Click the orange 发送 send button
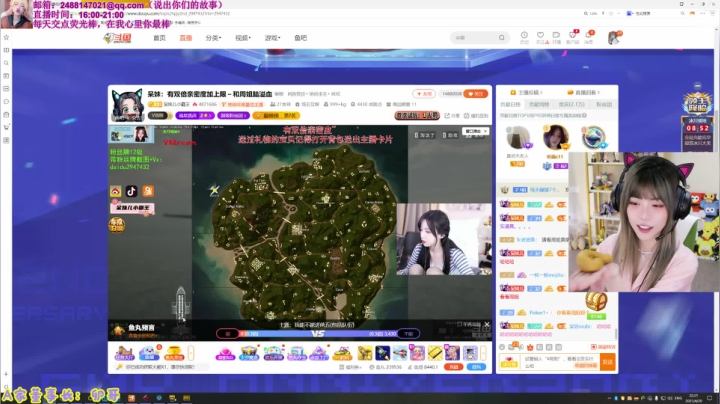Screen dimensions: 720x404 [x=608, y=362]
